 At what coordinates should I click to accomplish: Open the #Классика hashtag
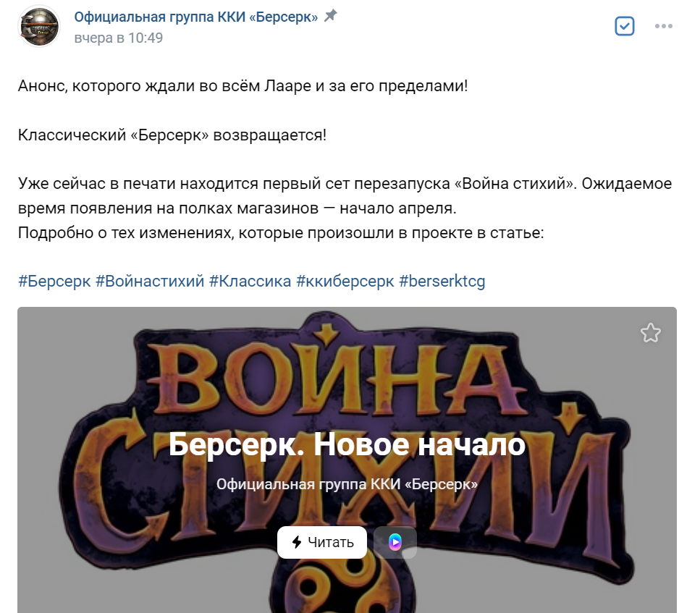[250, 282]
